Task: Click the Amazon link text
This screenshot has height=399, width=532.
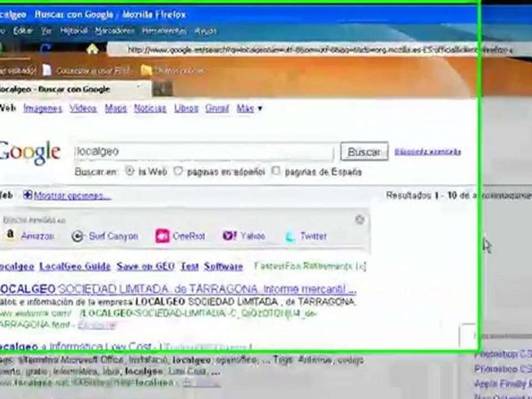Action: coord(38,236)
